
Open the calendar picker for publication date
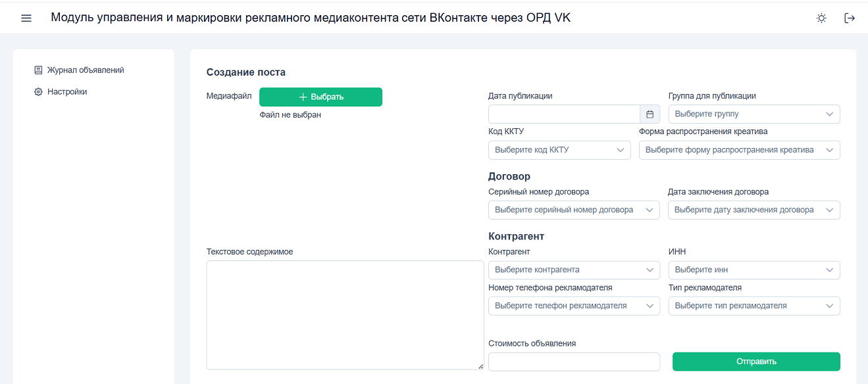pos(650,114)
